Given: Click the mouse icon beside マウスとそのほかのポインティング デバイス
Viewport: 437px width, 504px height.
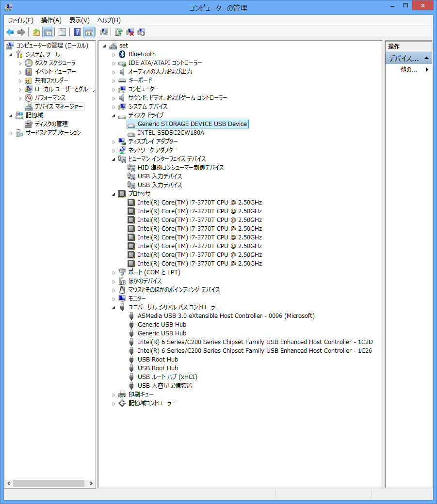Looking at the screenshot, I should 122,290.
